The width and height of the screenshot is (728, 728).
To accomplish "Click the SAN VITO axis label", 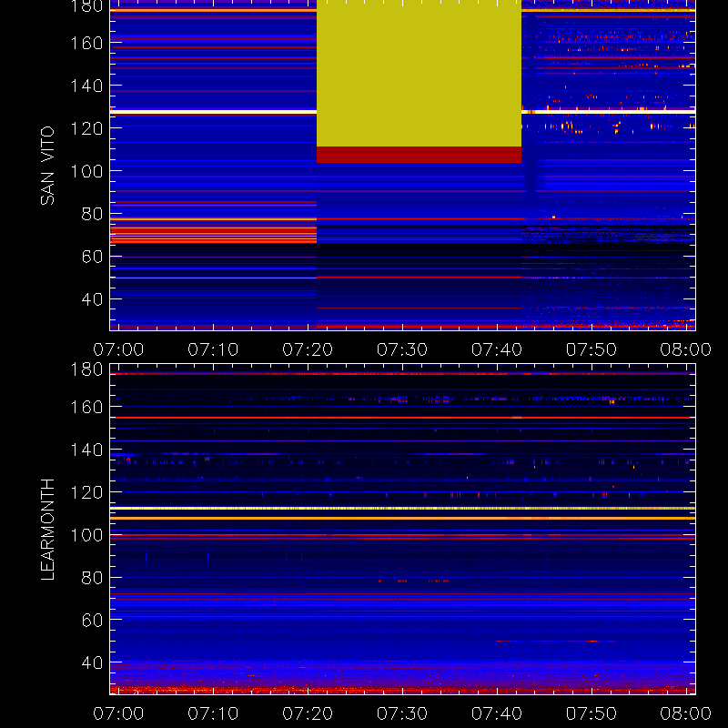I will 47,166.
